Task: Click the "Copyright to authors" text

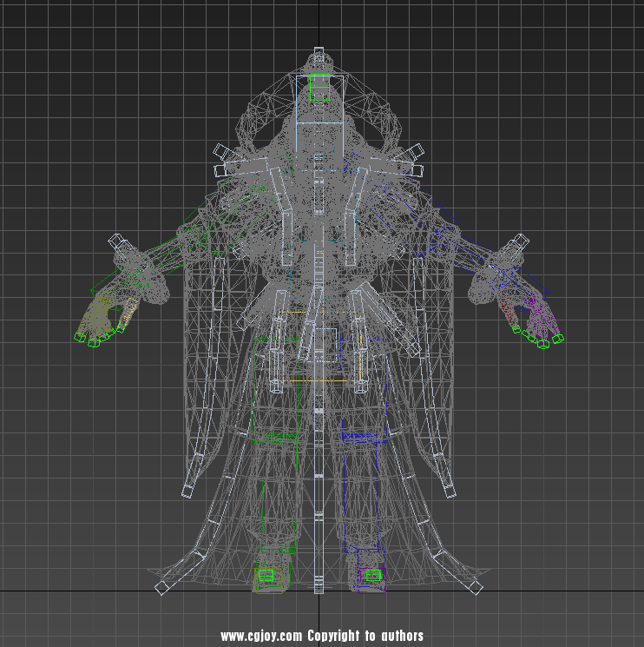Action: pos(365,637)
